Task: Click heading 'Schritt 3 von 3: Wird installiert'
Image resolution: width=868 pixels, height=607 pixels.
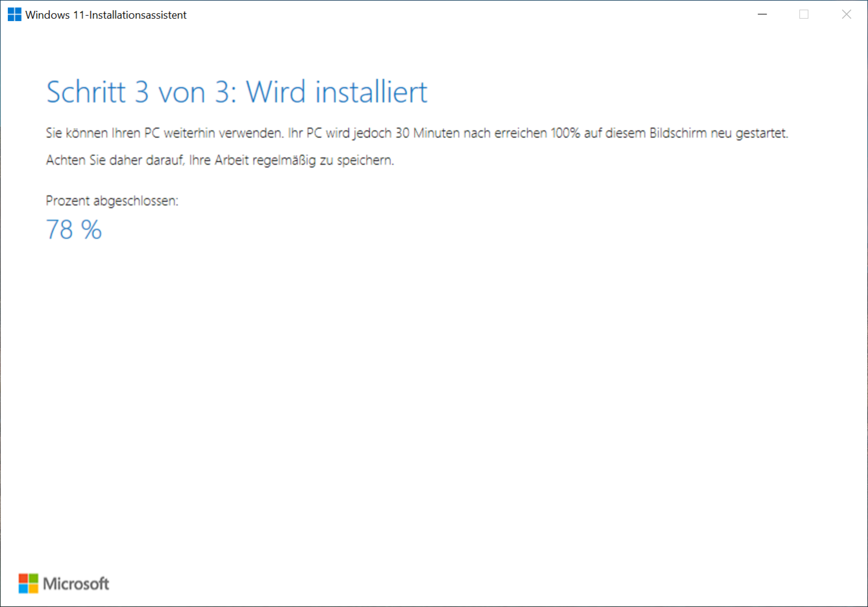Action: coord(237,92)
